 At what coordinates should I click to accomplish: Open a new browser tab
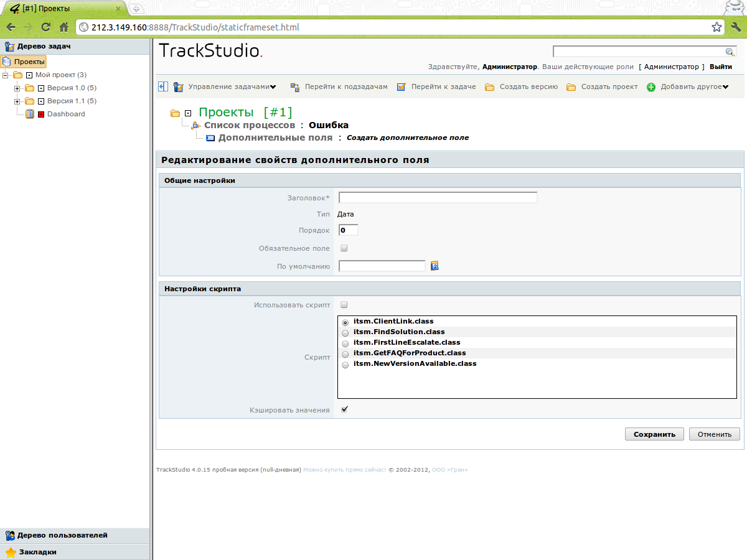137,9
